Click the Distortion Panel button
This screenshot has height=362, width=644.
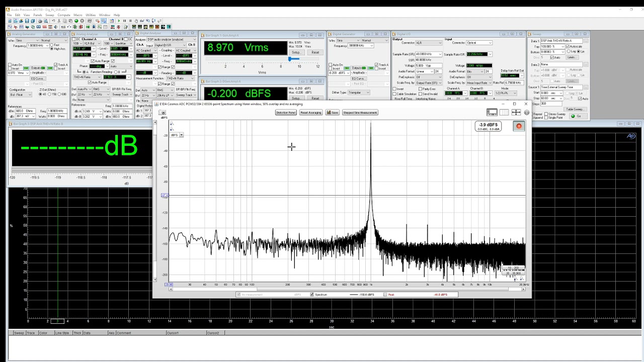pos(286,113)
